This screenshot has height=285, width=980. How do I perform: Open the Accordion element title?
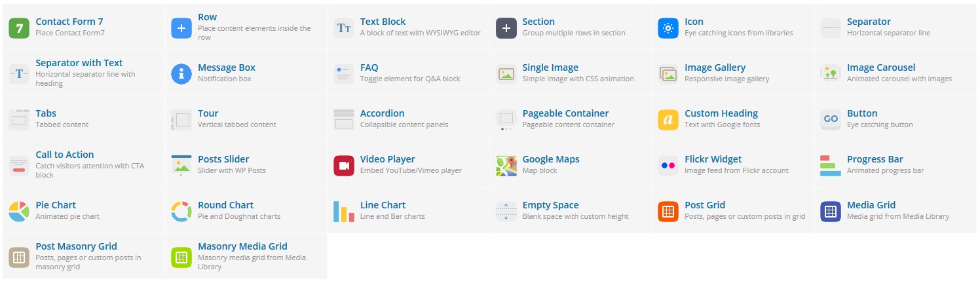point(383,113)
